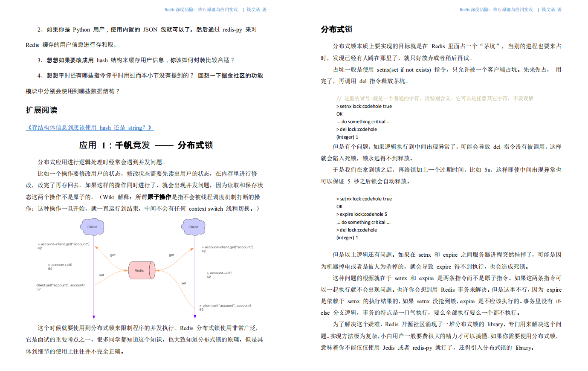This screenshot has width=588, height=371.
Task: Click the left Client cloud icon
Action: (92, 226)
